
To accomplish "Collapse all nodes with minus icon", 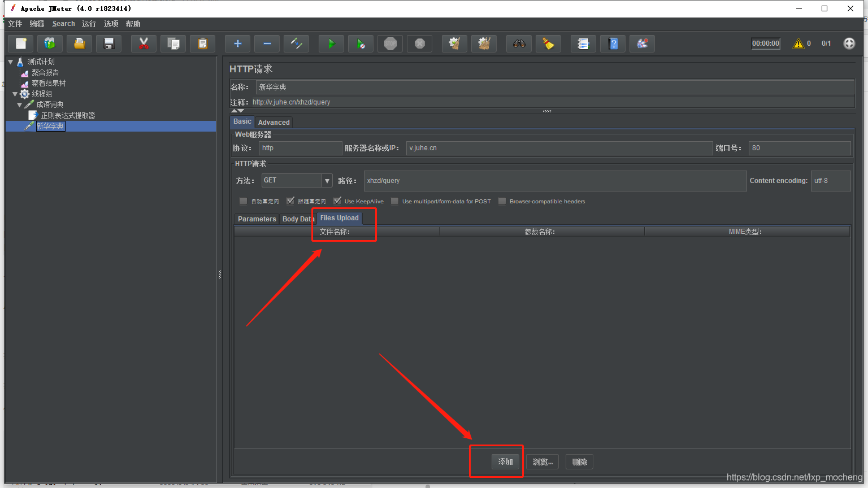I will click(267, 43).
